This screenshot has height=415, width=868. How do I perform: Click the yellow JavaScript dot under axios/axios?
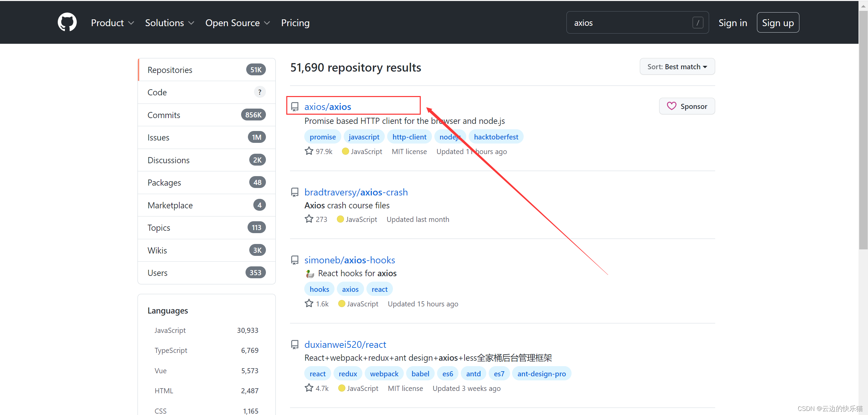[345, 151]
